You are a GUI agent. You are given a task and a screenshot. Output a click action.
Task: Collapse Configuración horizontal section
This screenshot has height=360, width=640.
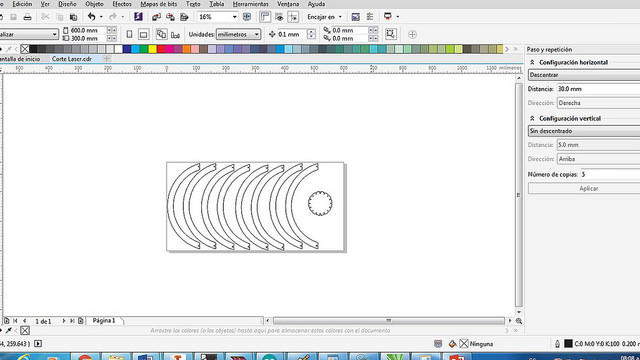532,62
